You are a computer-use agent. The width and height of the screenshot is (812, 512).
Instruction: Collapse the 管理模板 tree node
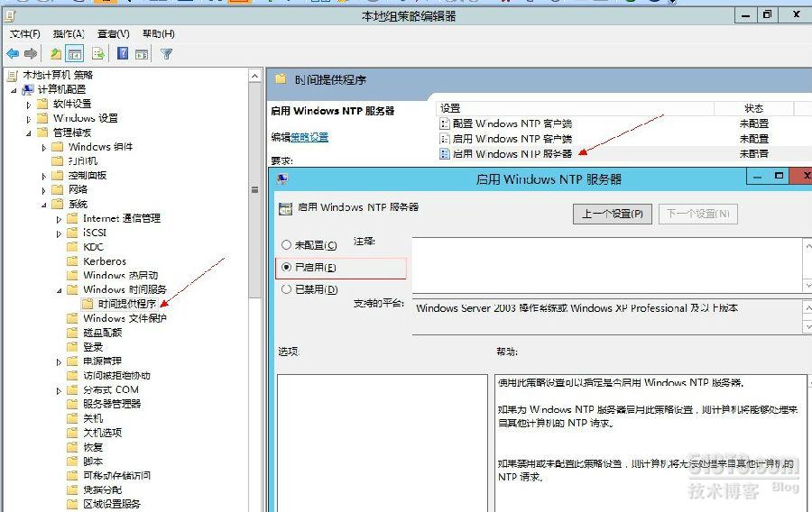coord(29,133)
